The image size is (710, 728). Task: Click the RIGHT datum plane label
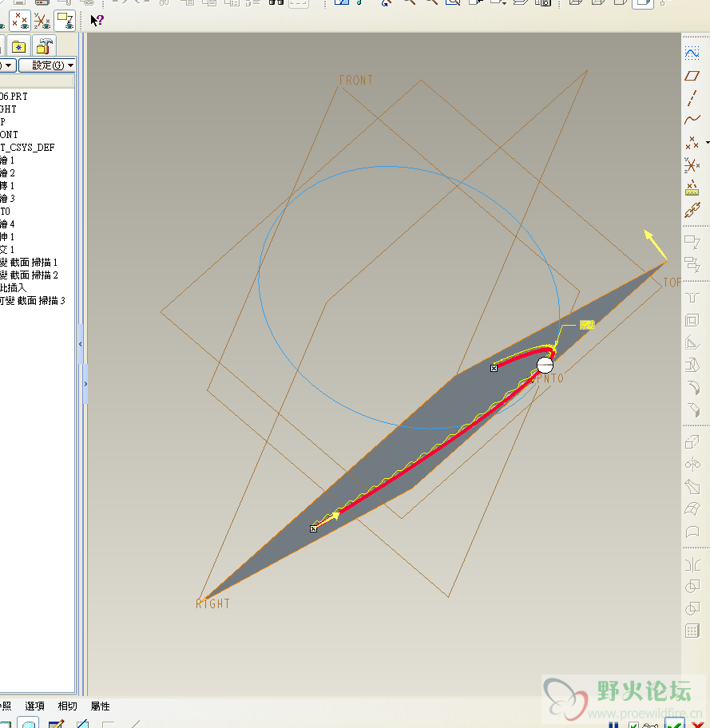[x=212, y=603]
